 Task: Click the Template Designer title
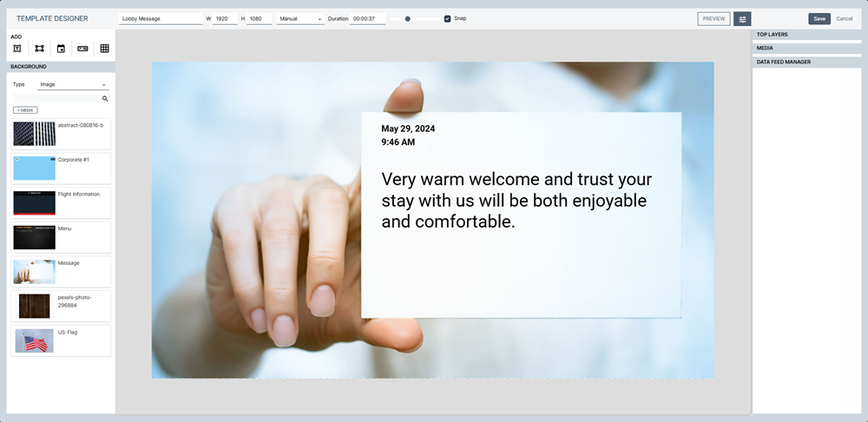(52, 18)
